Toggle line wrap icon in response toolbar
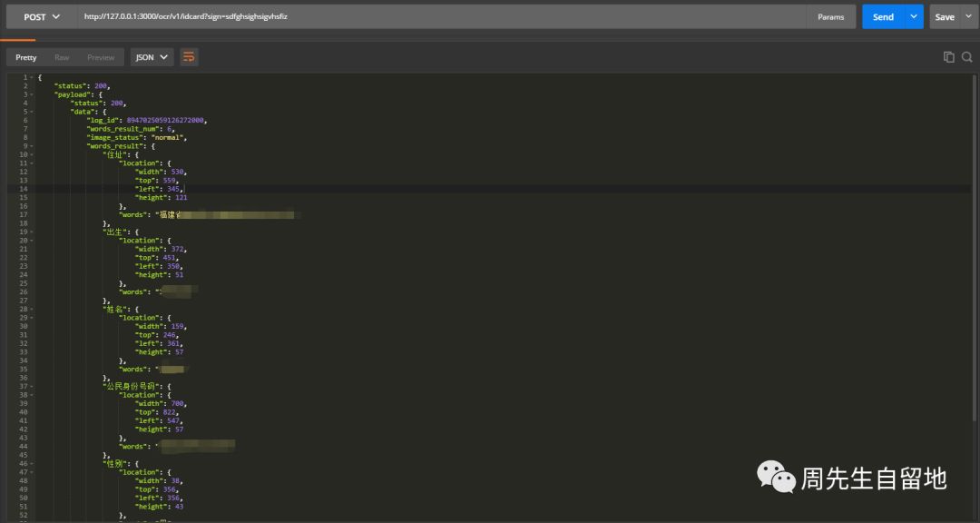This screenshot has height=523, width=980. (189, 57)
